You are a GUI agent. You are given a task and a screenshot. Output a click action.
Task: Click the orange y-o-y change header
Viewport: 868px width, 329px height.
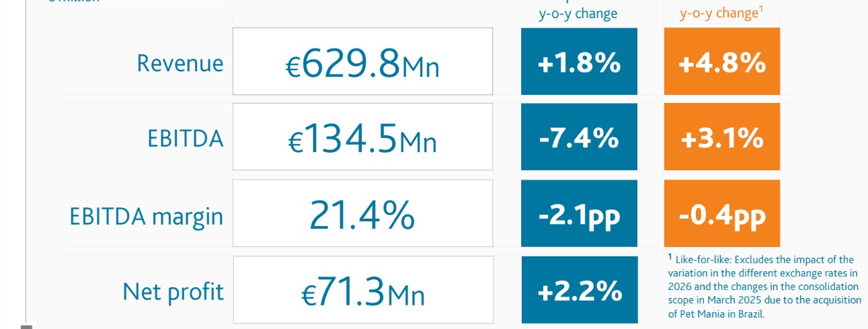[x=721, y=13]
